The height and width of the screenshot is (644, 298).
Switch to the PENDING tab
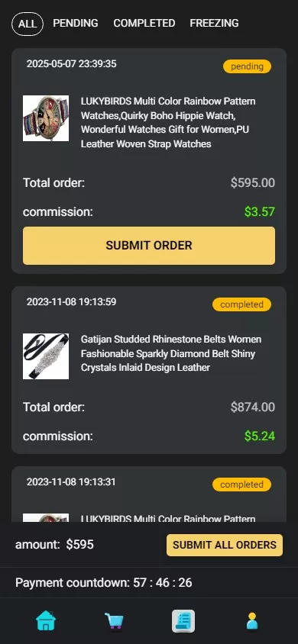pos(76,24)
